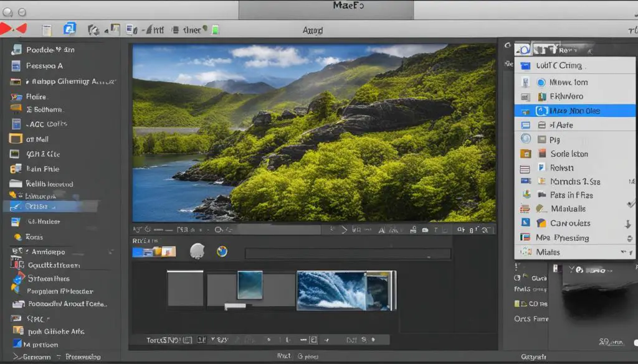The image size is (638, 364).
Task: Click the circle icon atop the right panel
Action: click(x=525, y=50)
